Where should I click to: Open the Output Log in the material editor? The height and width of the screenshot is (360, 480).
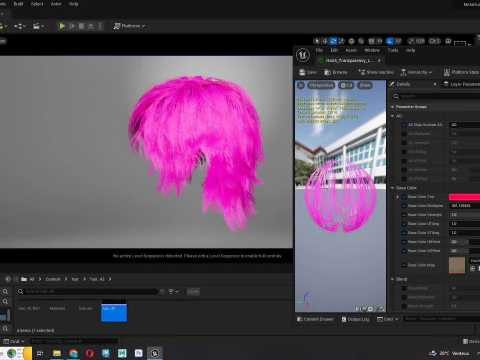pos(355,319)
